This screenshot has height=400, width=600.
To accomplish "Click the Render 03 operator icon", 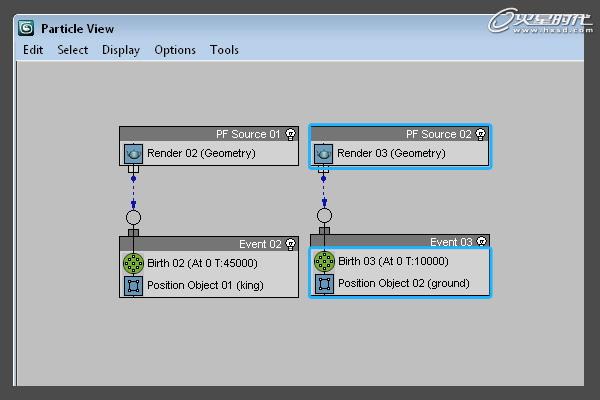I will coord(323,154).
